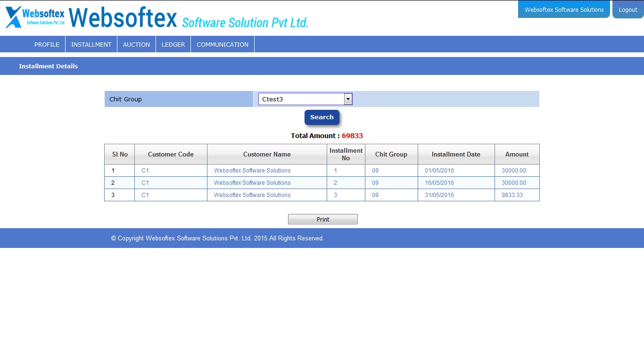Click the Chit Group dropdown arrow
644x362 pixels.
pyautogui.click(x=348, y=99)
